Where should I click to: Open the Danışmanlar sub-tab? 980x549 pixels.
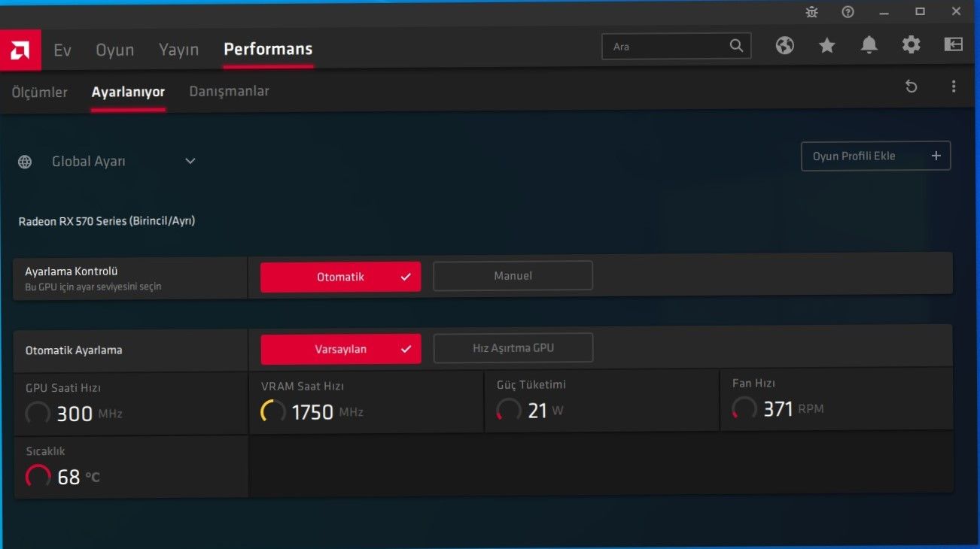click(x=230, y=91)
